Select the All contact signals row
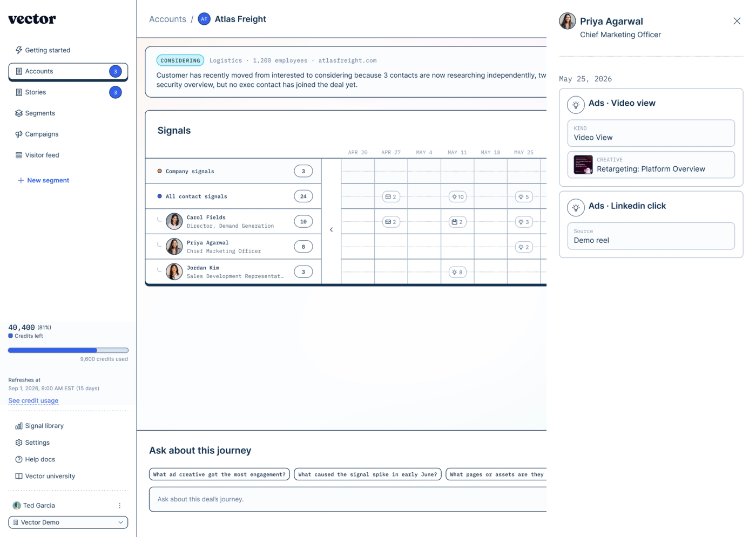This screenshot has height=537, width=756. point(233,196)
